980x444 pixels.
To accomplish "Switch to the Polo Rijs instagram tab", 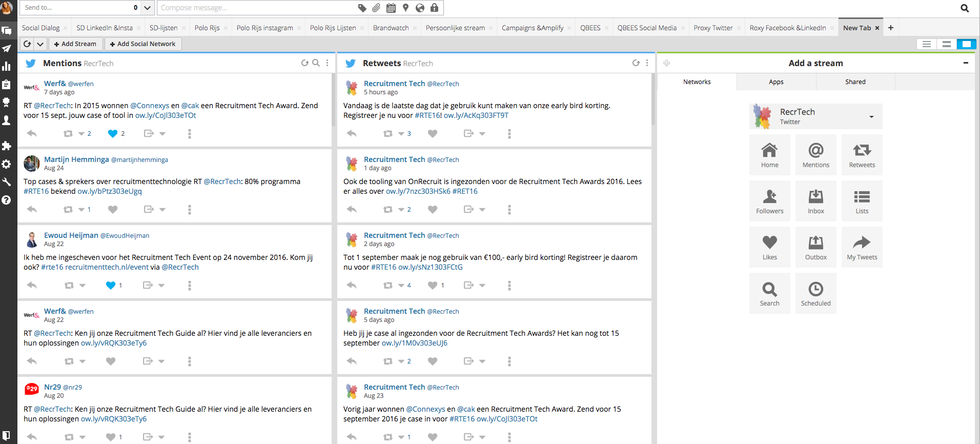I will point(265,28).
